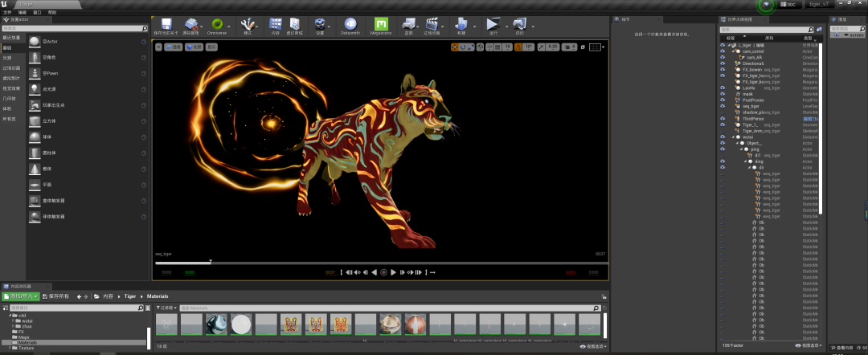
Task: Toggle visibility eye for screen layer
Action: [837, 35]
